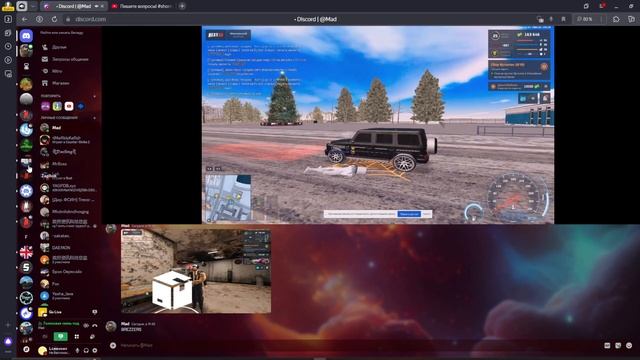Open the browser extensions icon
Viewport: 640px width, 360px height.
click(616, 19)
